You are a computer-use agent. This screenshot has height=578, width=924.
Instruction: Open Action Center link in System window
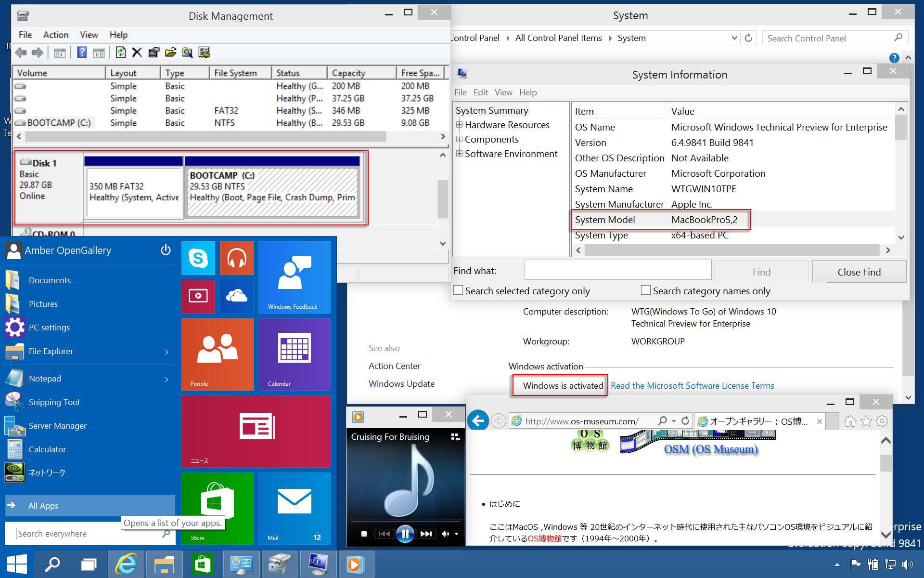click(394, 366)
